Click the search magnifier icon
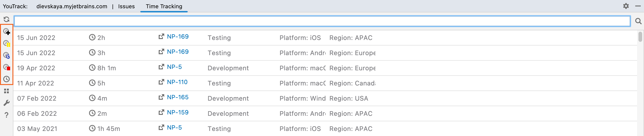Image resolution: width=644 pixels, height=136 pixels. (x=638, y=21)
